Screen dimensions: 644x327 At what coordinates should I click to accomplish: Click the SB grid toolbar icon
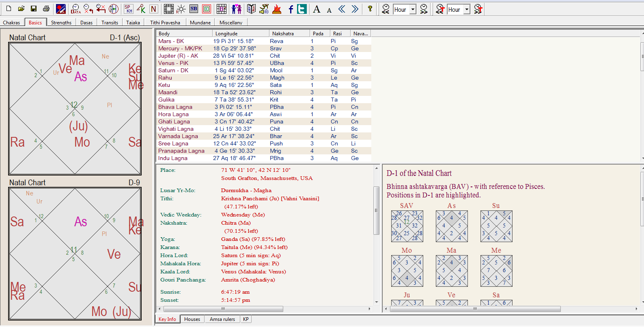pos(194,9)
